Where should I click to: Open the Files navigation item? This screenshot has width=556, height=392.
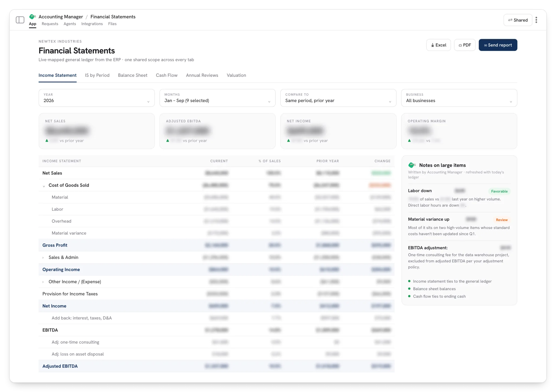112,24
